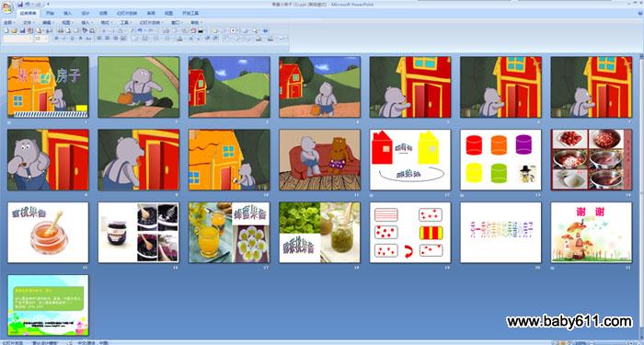Open the round Office button menu
644x345 pixels.
pyautogui.click(x=7, y=7)
